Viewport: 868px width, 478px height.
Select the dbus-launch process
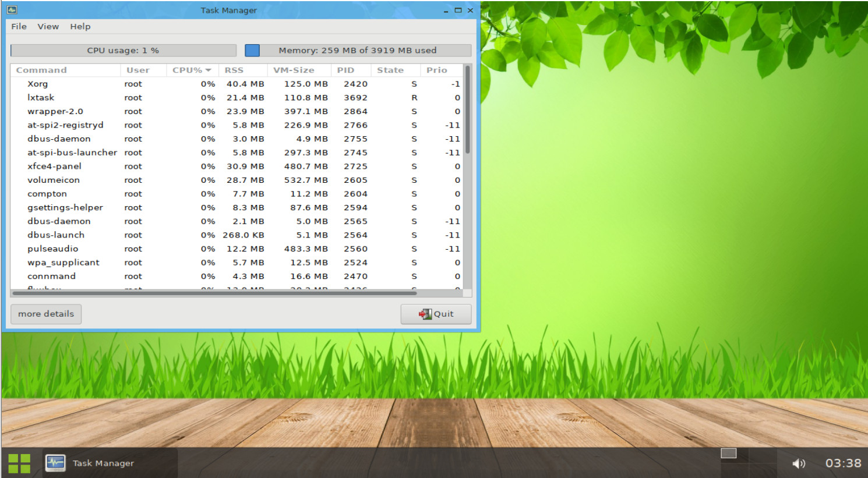click(237, 235)
